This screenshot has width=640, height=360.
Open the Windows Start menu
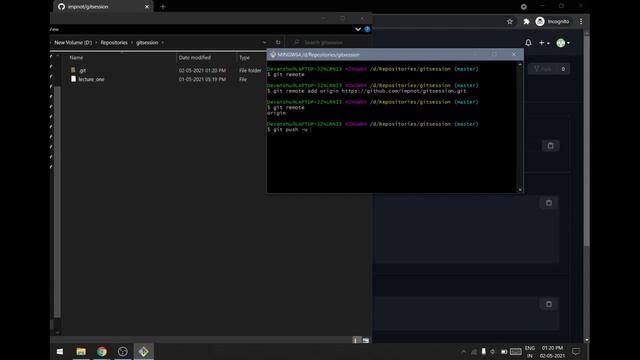point(60,351)
